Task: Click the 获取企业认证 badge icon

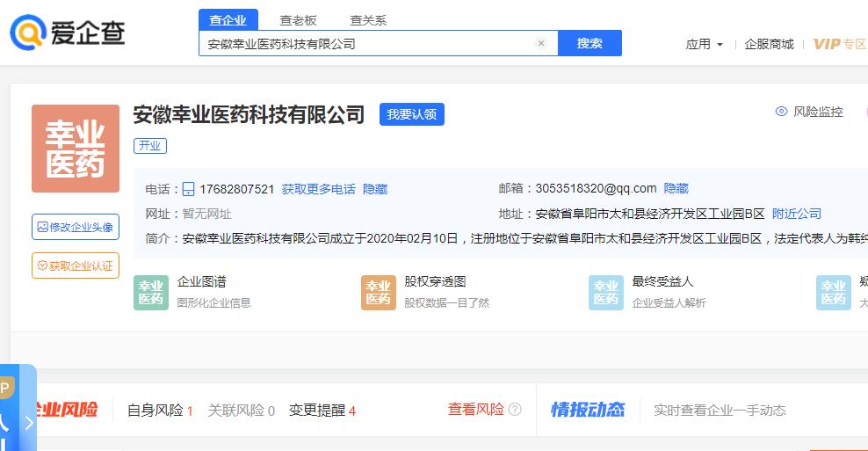Action: coord(42,266)
